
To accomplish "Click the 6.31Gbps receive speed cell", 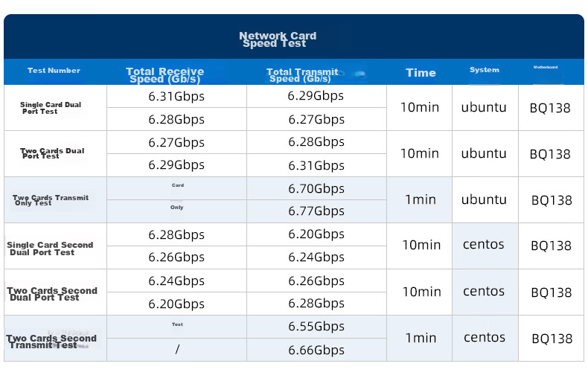I will pyautogui.click(x=176, y=97).
